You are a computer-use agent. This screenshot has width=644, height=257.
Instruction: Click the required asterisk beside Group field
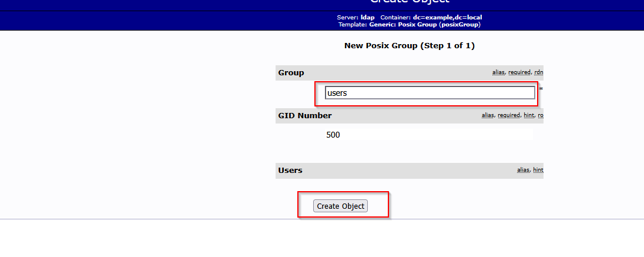point(541,90)
